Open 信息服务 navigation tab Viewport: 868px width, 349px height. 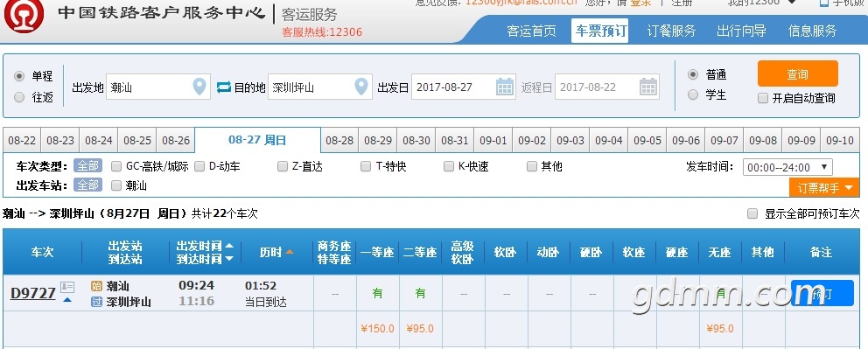(x=813, y=31)
